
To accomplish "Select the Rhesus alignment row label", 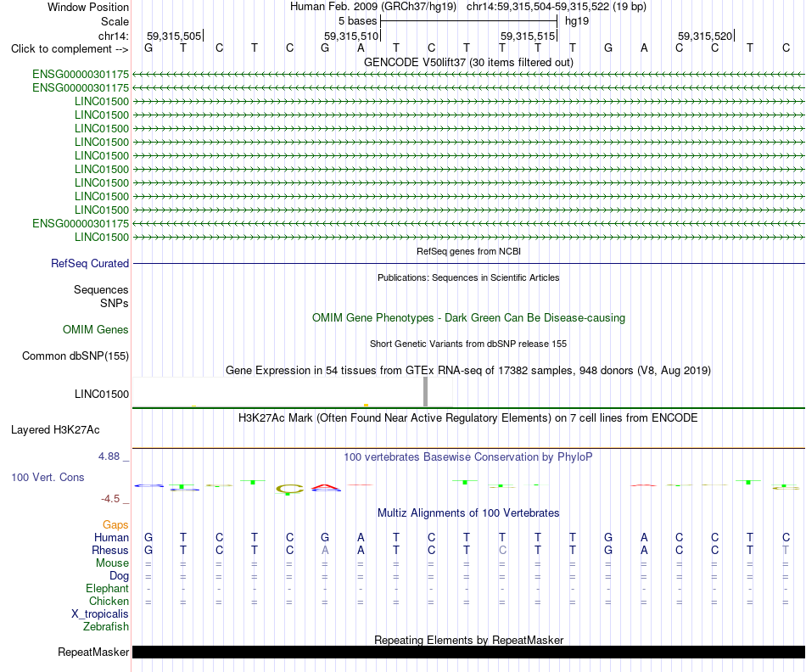I will point(110,551).
